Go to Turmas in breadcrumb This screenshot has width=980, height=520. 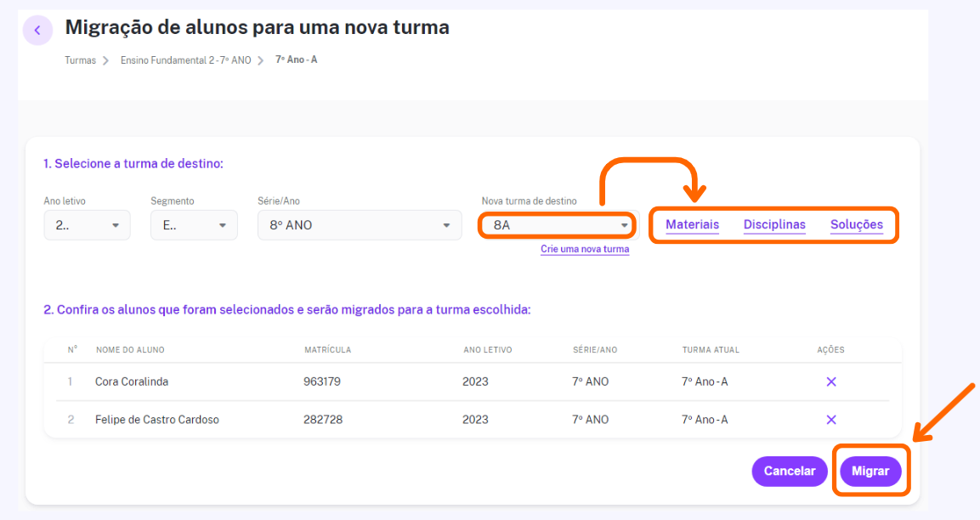click(81, 60)
